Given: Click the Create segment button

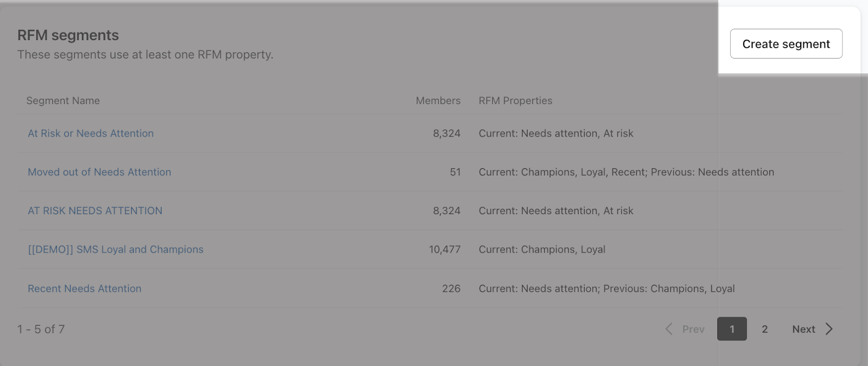Looking at the screenshot, I should [x=786, y=44].
